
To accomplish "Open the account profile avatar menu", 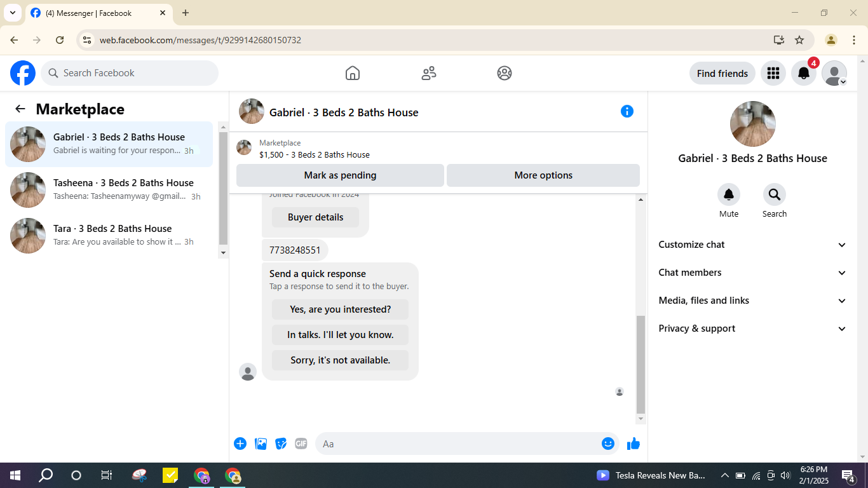I will (834, 73).
